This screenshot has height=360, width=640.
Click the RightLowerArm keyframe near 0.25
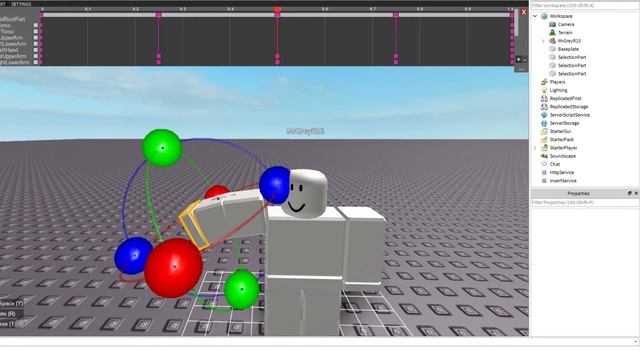pos(158,62)
